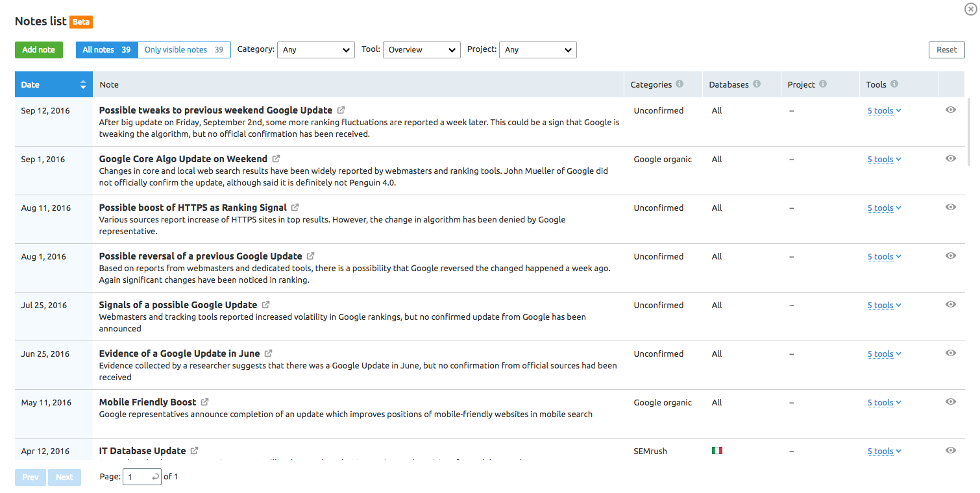Open the Possible boost of HTTPS title
Image resolution: width=980 pixels, height=493 pixels.
(193, 208)
